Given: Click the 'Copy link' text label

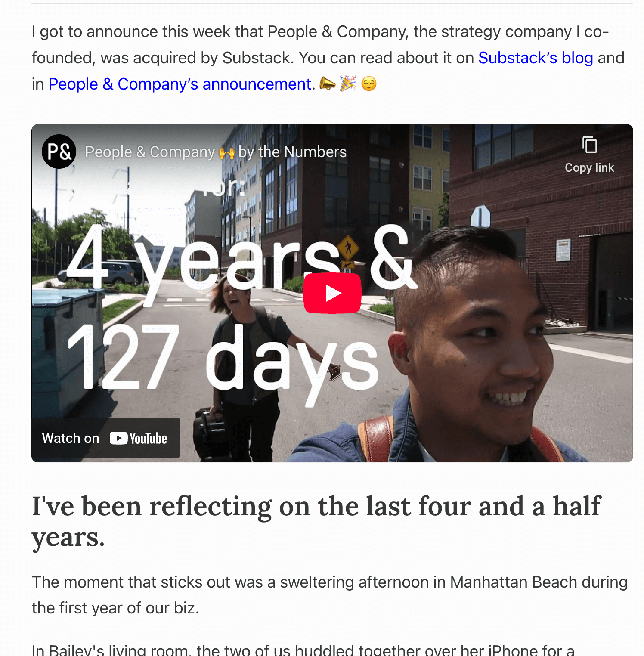Looking at the screenshot, I should click(589, 168).
